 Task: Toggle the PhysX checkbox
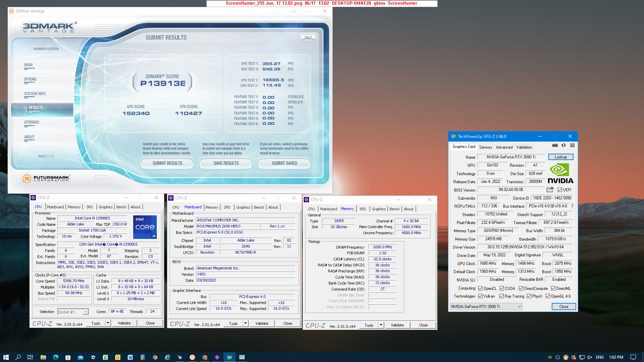tap(529, 296)
